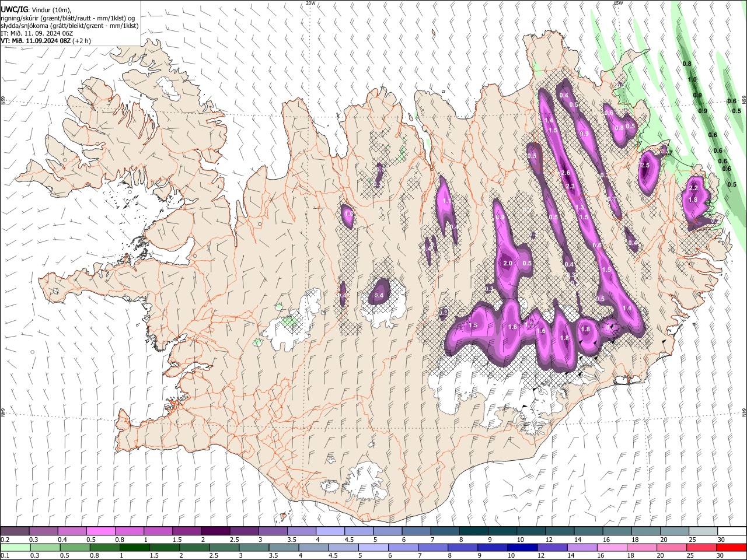Screen dimensions: 747x560
Task: Click the '2.2' precipitation value on east coast
Action: click(693, 188)
